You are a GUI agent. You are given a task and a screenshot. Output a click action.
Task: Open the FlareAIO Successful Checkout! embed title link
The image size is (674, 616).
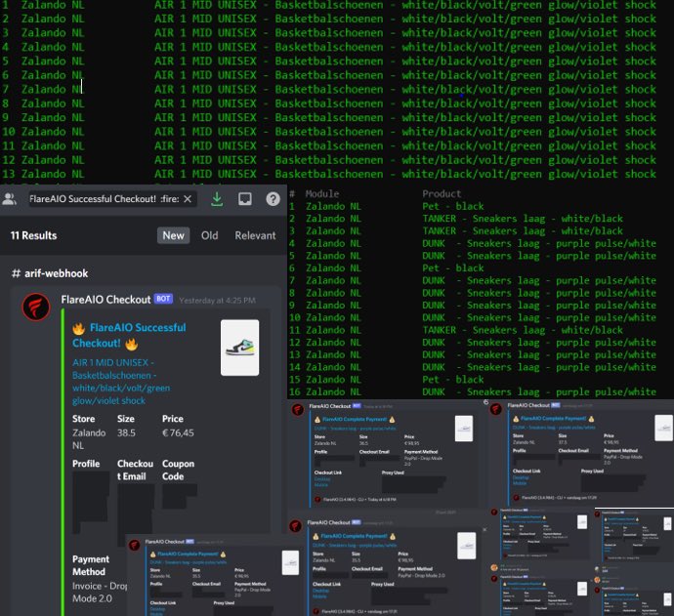point(129,336)
